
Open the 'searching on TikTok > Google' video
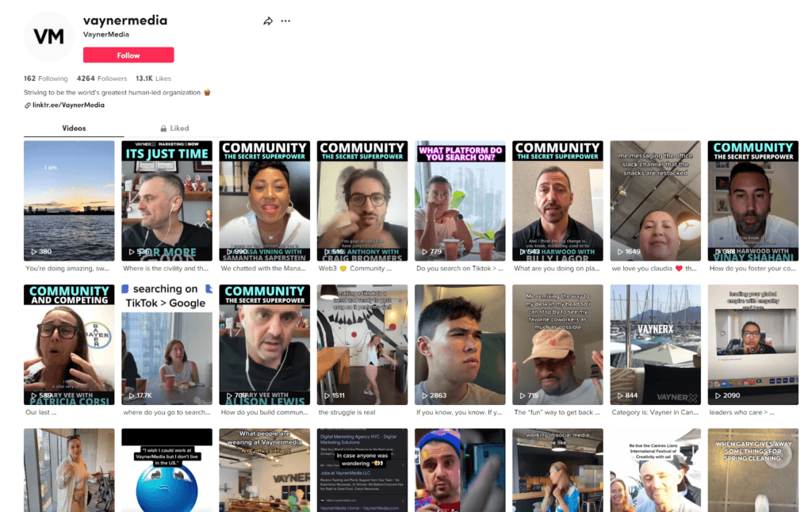(x=167, y=345)
